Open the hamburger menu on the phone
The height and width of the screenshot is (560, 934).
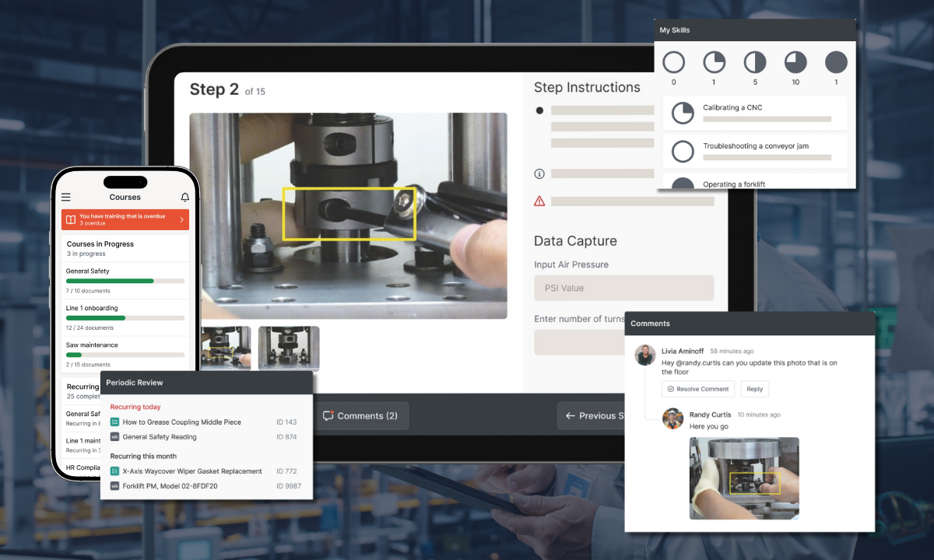tap(66, 198)
